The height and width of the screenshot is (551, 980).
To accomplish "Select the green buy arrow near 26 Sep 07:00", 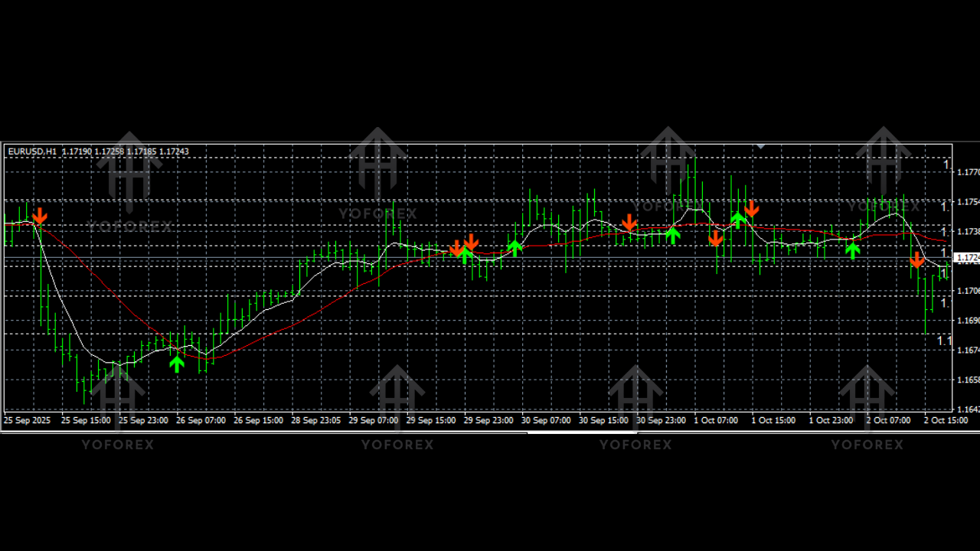I will click(177, 364).
